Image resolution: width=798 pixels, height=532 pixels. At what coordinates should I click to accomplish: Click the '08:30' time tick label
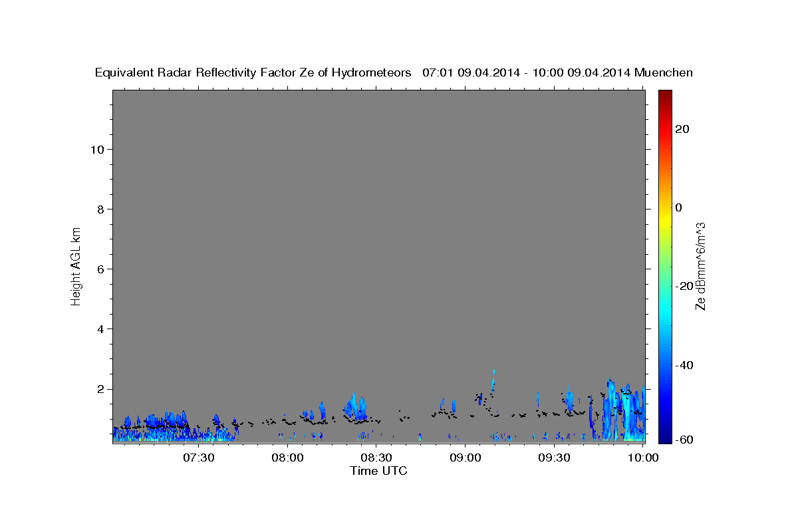tap(377, 458)
